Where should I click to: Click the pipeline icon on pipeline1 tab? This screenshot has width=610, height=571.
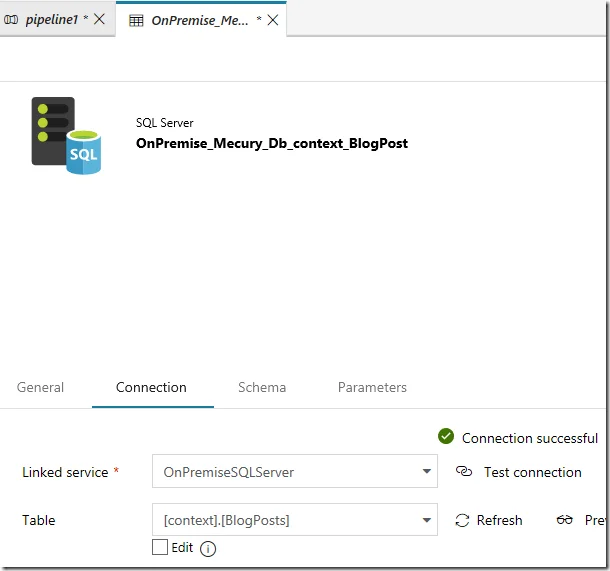point(12,19)
